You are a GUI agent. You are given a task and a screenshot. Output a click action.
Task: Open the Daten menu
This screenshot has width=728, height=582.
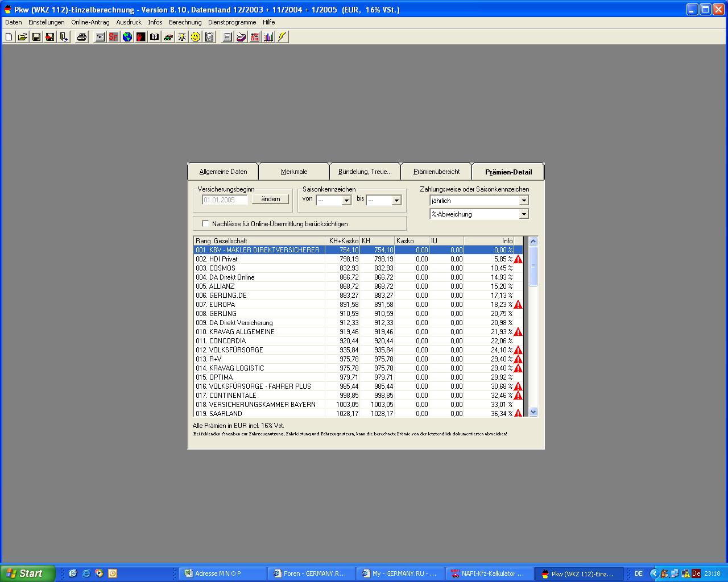click(x=14, y=22)
